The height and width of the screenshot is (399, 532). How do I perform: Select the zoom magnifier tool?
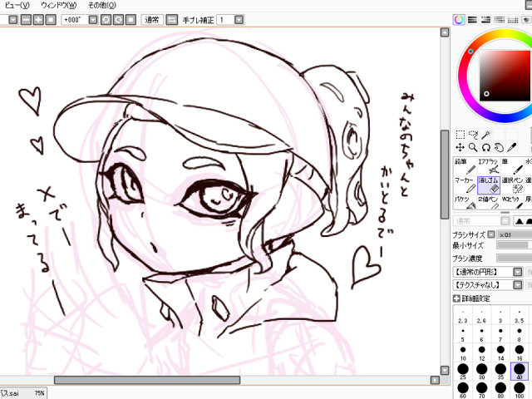pos(473,148)
